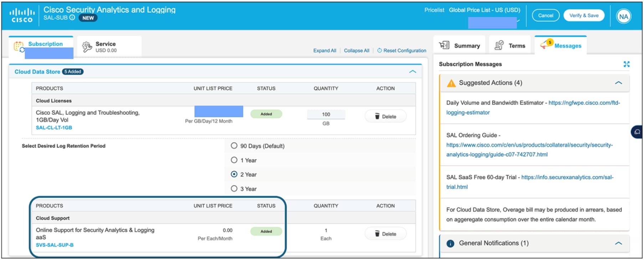Select 2 Year log retention period
This screenshot has height=260, width=644.
click(x=234, y=174)
